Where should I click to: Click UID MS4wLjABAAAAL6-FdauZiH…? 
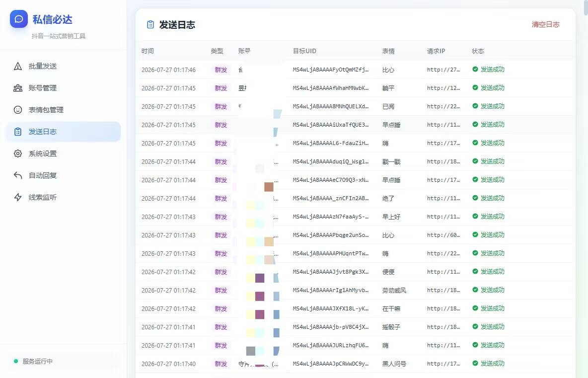coord(331,143)
